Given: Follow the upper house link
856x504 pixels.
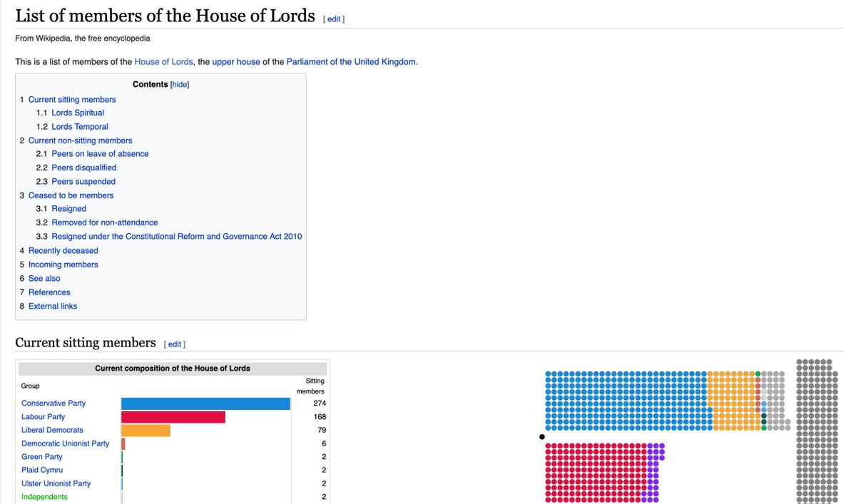Looking at the screenshot, I should coord(236,62).
